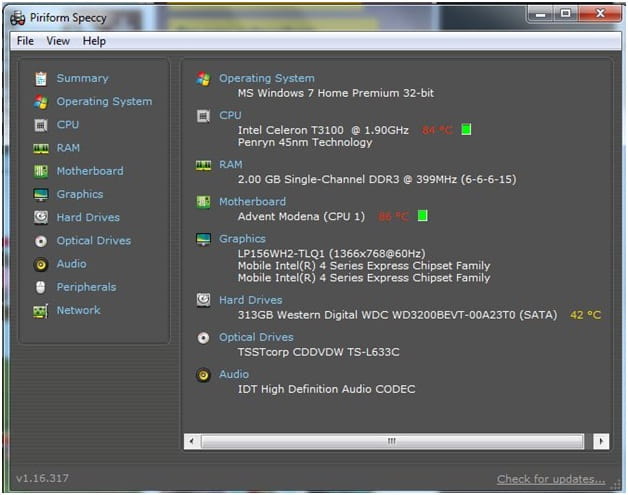Click green CPU temperature indicator square

tap(466, 129)
